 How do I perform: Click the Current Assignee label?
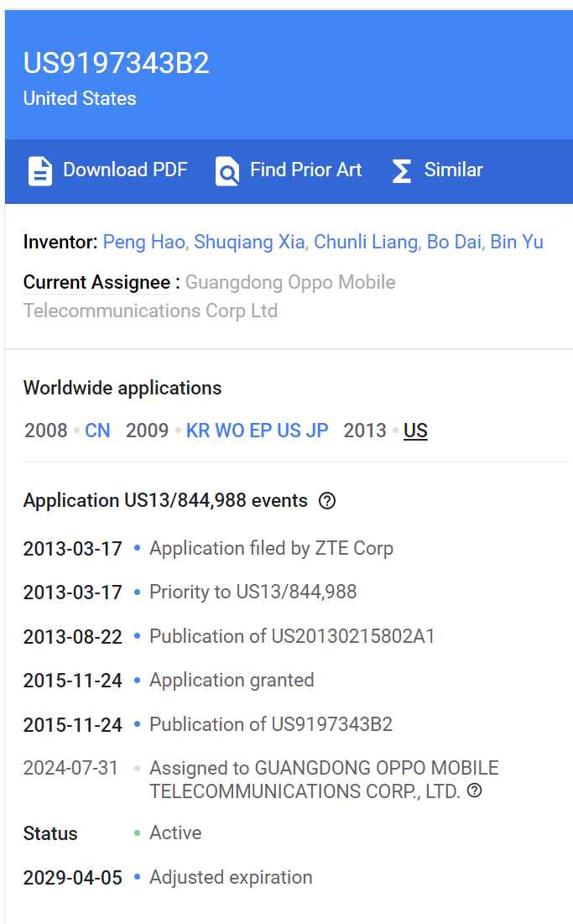pos(96,282)
